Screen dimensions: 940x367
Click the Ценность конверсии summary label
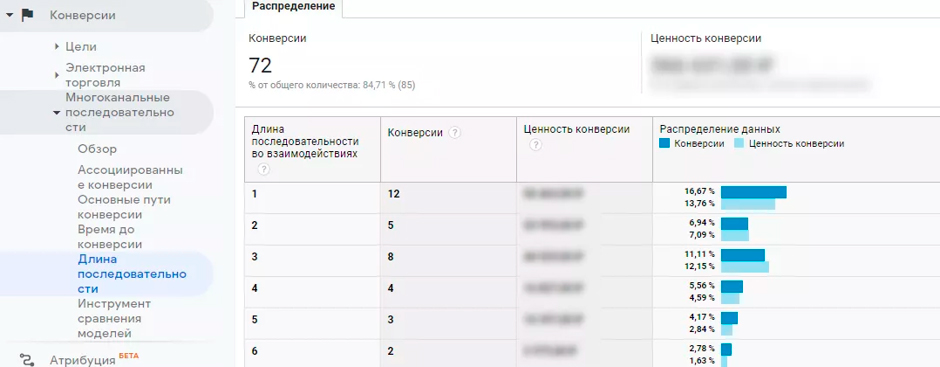(x=706, y=38)
